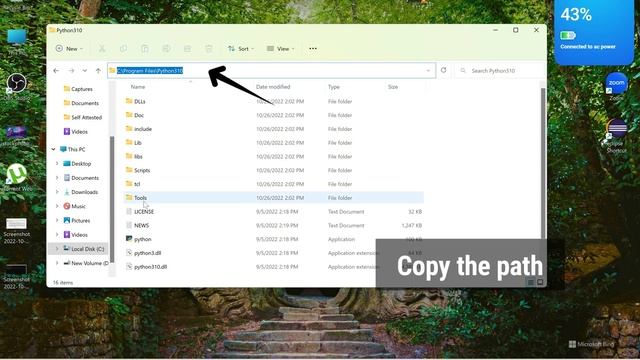
Task: Open the Sort dropdown menu
Action: (241, 49)
